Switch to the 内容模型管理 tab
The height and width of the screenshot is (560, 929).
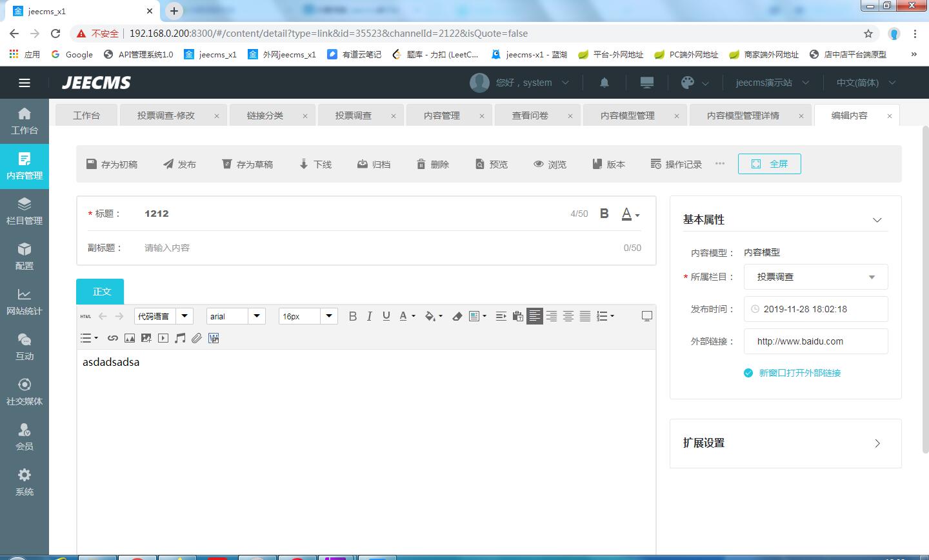point(627,115)
